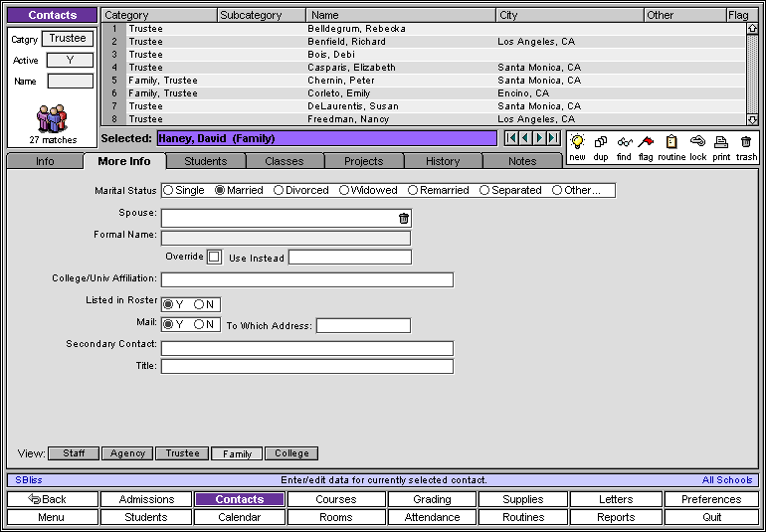Lock the record with the lock icon
This screenshot has width=766, height=532.
click(697, 142)
